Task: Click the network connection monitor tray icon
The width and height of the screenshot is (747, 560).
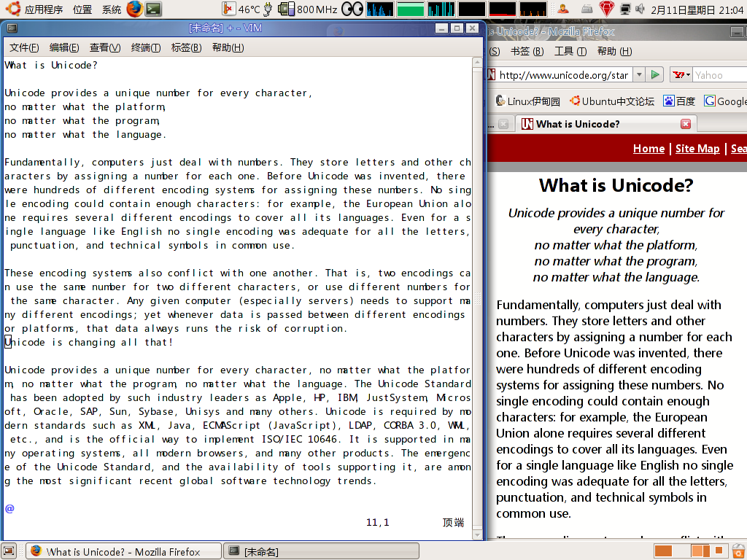Action: click(625, 9)
